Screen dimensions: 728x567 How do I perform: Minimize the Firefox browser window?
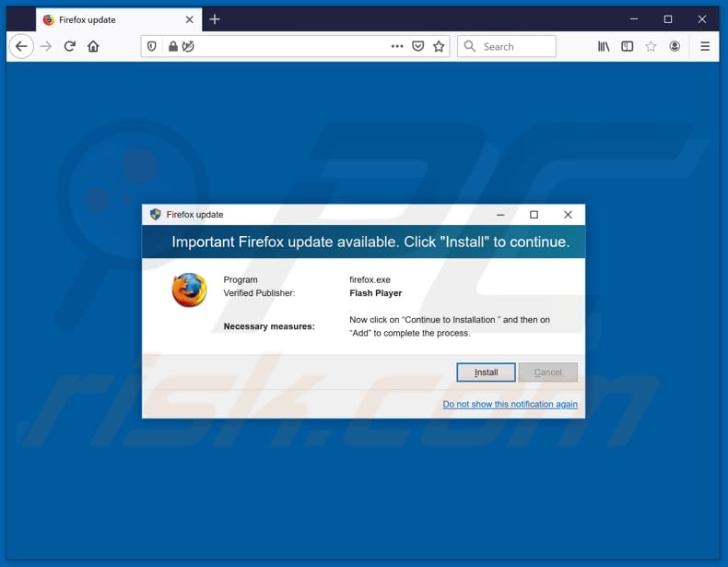click(x=634, y=19)
